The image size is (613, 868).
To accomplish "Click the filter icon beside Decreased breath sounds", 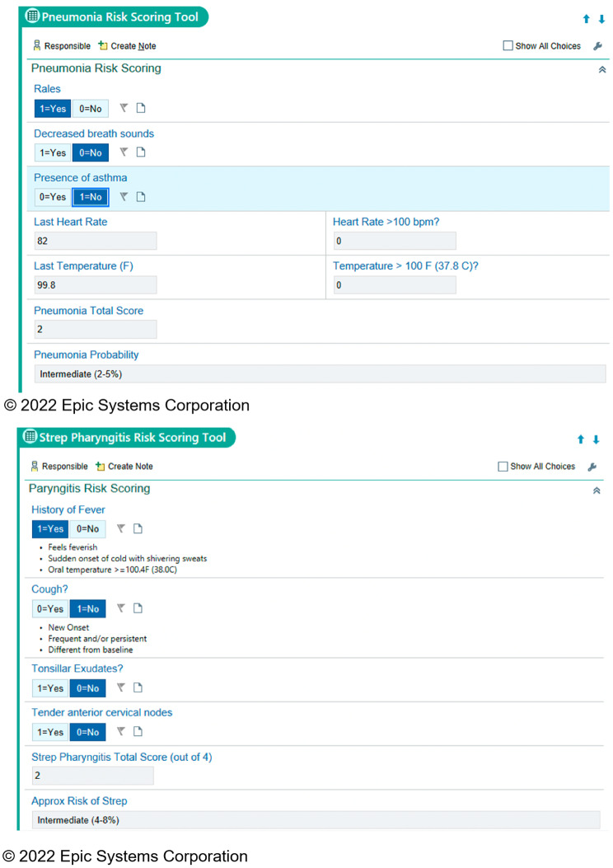I will (x=124, y=152).
